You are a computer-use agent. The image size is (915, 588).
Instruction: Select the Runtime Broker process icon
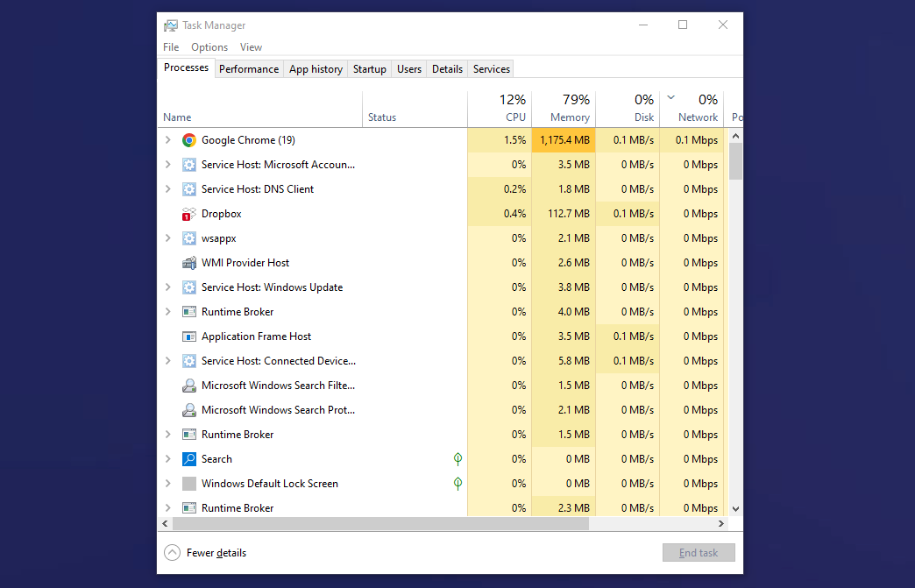coord(188,311)
